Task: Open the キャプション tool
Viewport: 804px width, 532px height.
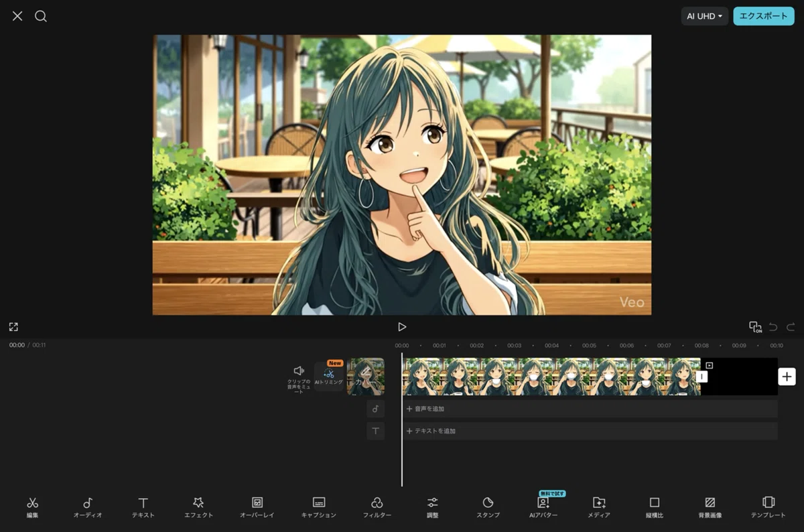Action: point(319,508)
